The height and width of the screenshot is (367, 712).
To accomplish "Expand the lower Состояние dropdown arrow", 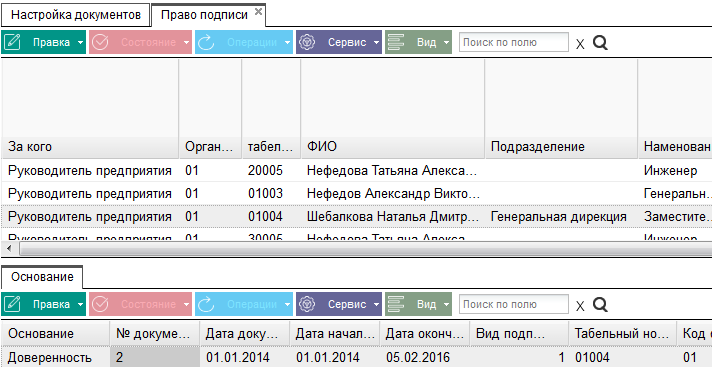I will tap(187, 305).
